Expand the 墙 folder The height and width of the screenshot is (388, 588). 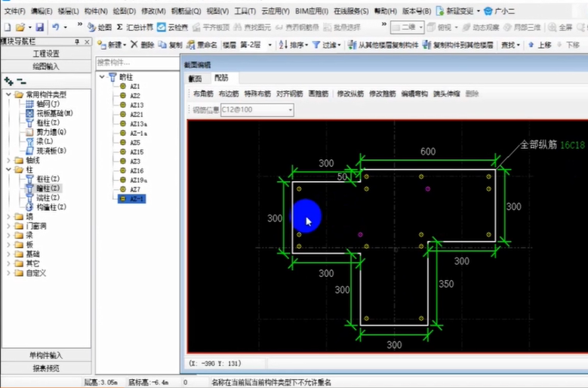(8, 217)
